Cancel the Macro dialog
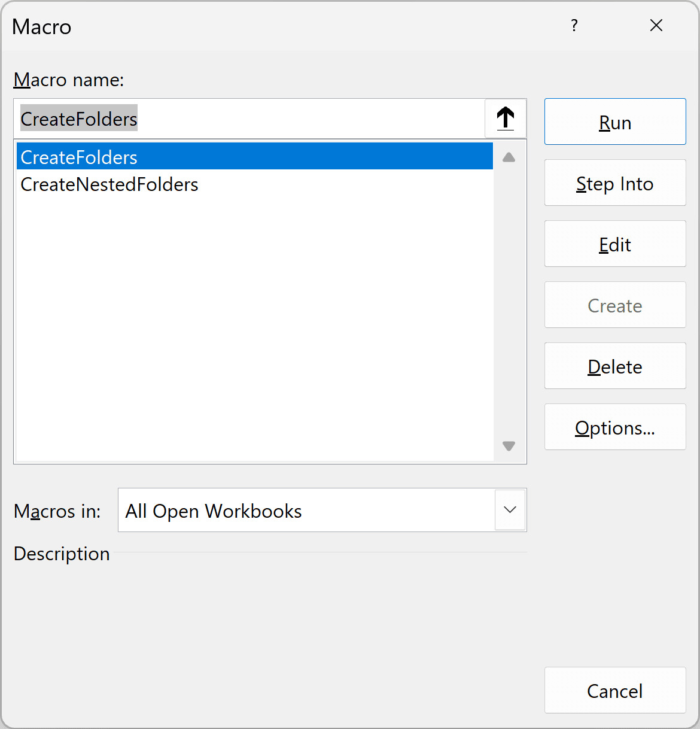The image size is (700, 729). click(614, 690)
